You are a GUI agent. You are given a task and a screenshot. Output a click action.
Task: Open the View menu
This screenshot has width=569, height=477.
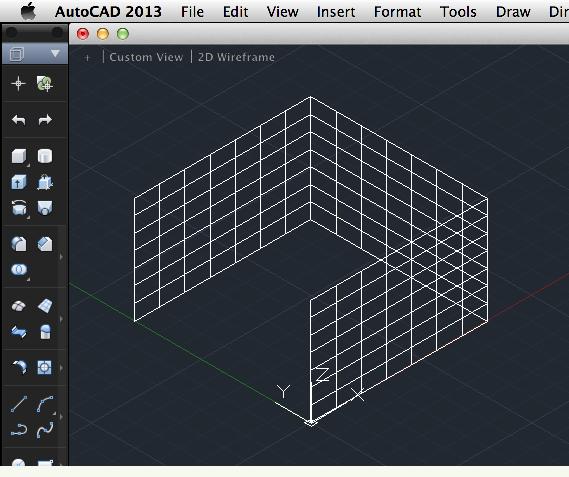pos(282,12)
